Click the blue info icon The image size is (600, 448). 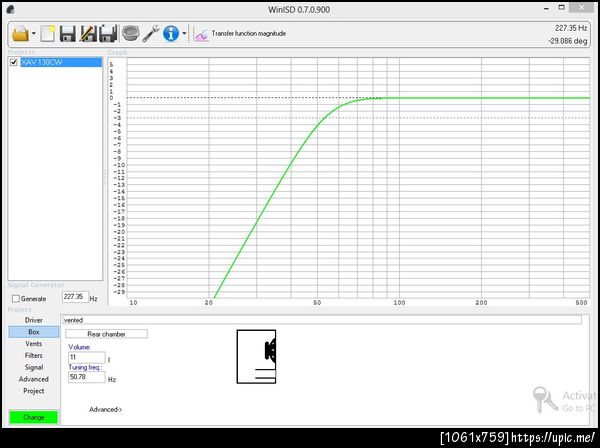click(x=171, y=34)
